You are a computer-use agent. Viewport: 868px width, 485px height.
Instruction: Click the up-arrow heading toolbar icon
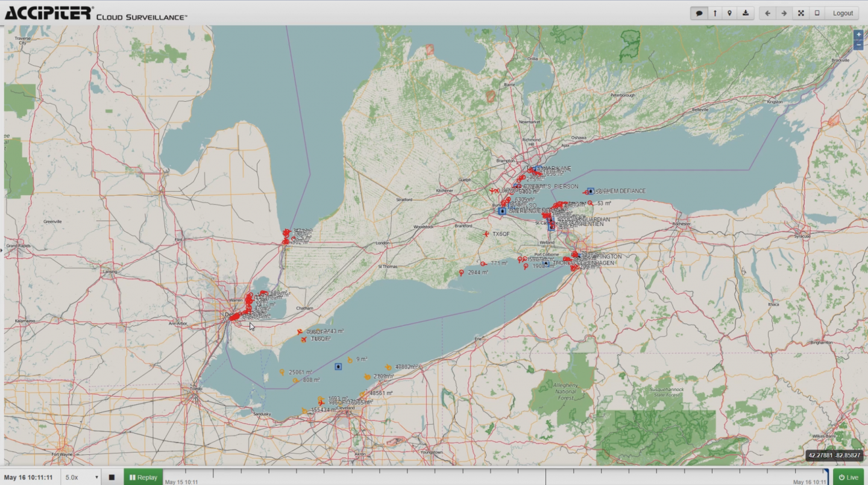(715, 13)
